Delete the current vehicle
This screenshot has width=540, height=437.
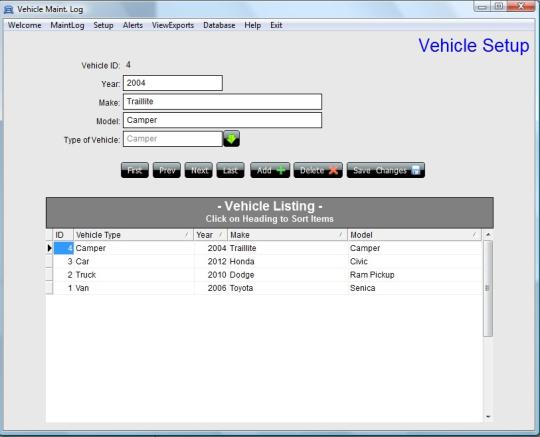coord(318,170)
